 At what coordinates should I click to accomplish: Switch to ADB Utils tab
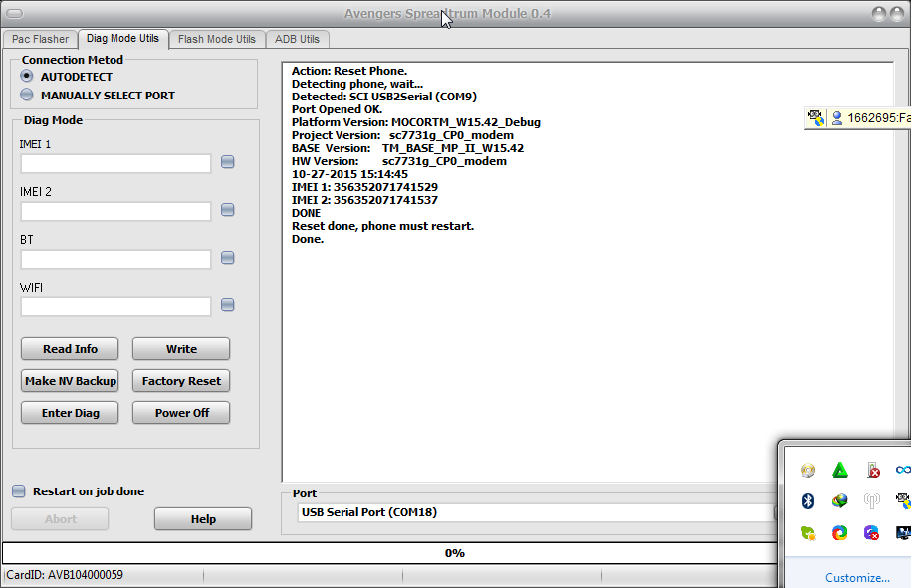click(297, 39)
